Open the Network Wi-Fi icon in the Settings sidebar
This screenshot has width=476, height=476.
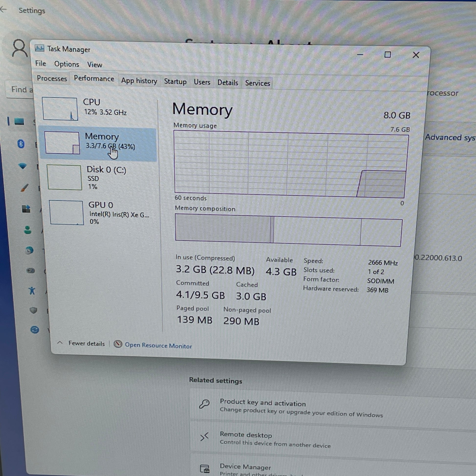[23, 166]
